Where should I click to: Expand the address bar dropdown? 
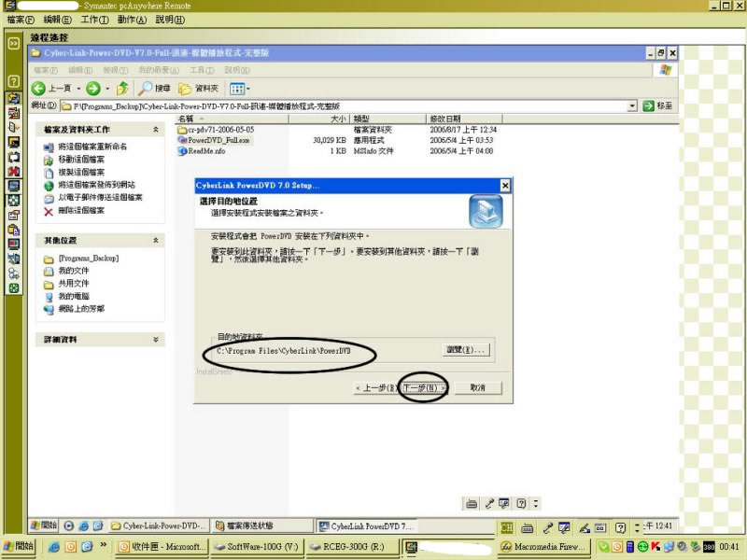point(632,105)
